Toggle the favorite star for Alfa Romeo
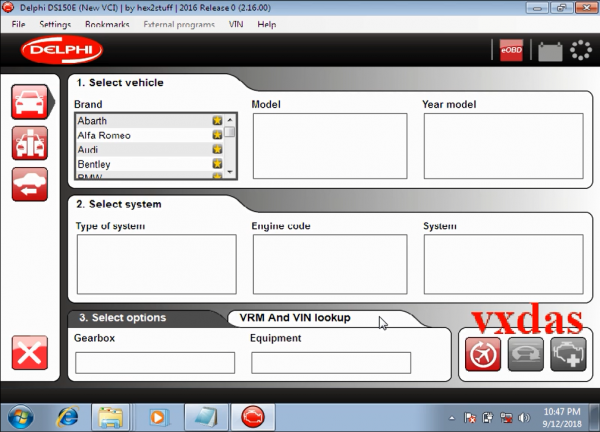Viewport: 600px width, 432px height. (217, 135)
